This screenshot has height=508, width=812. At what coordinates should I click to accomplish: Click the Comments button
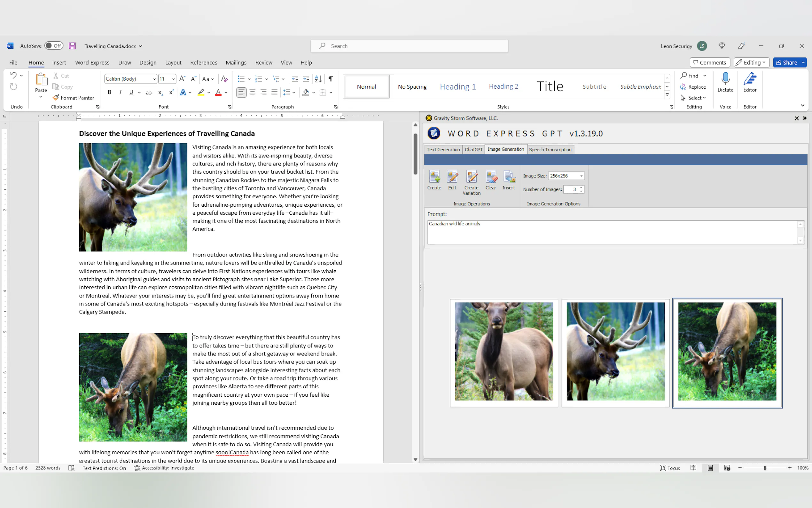(709, 62)
